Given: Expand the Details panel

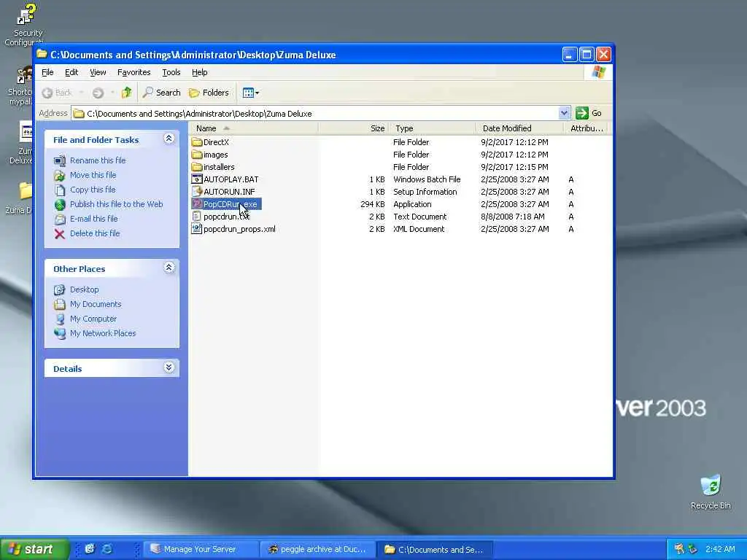Looking at the screenshot, I should point(169,367).
